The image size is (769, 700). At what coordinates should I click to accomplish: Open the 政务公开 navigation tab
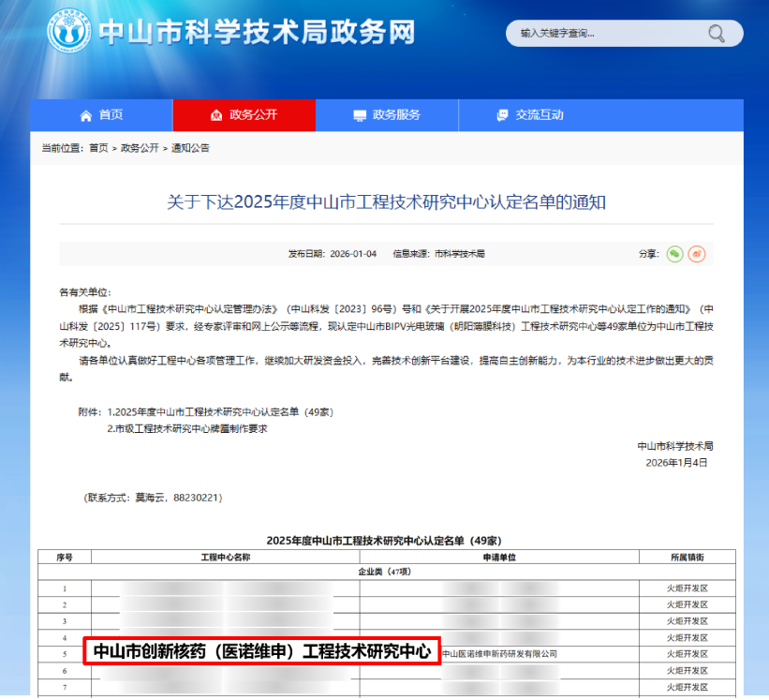tap(244, 115)
